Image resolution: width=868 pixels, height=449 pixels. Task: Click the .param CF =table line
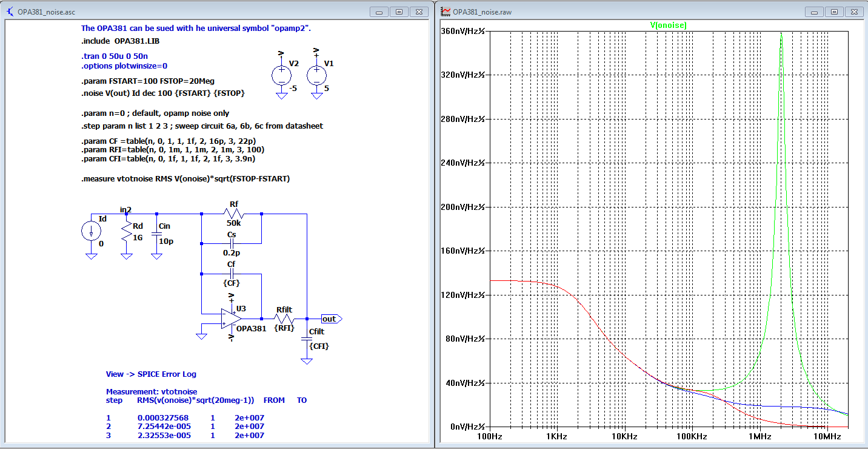169,141
